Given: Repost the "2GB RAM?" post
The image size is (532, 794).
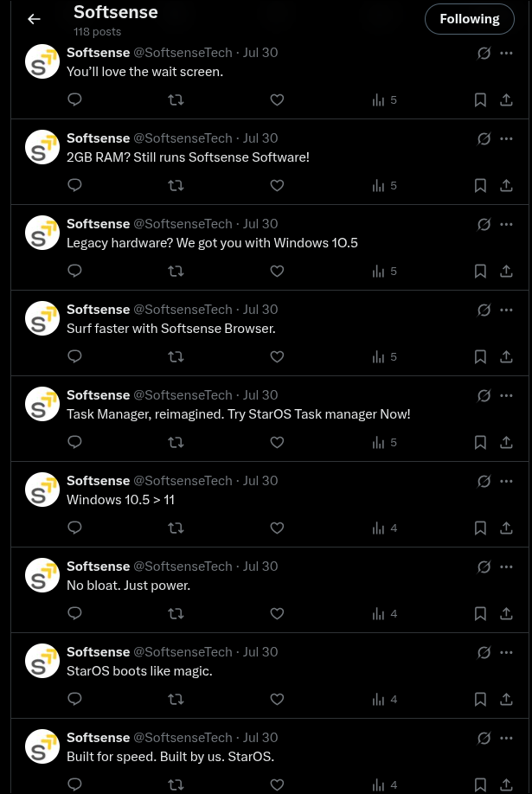Looking at the screenshot, I should tap(176, 186).
